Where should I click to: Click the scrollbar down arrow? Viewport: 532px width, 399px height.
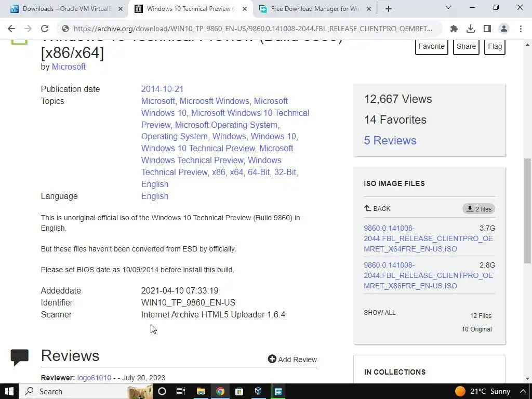pyautogui.click(x=527, y=379)
